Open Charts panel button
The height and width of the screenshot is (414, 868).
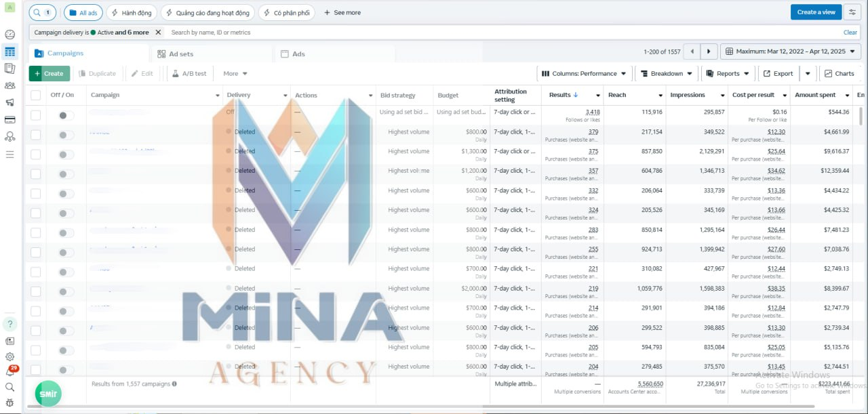[840, 73]
